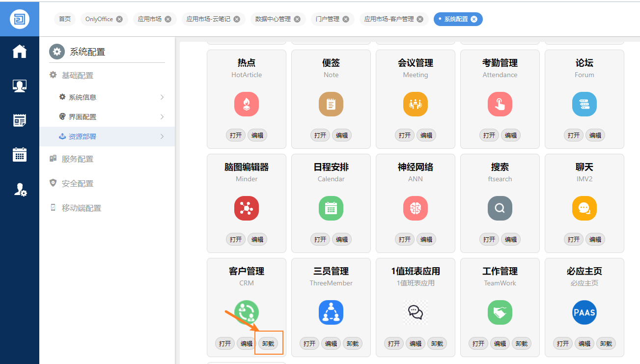640x364 pixels.
Task: Click the Minder mind-map app icon
Action: pyautogui.click(x=247, y=208)
